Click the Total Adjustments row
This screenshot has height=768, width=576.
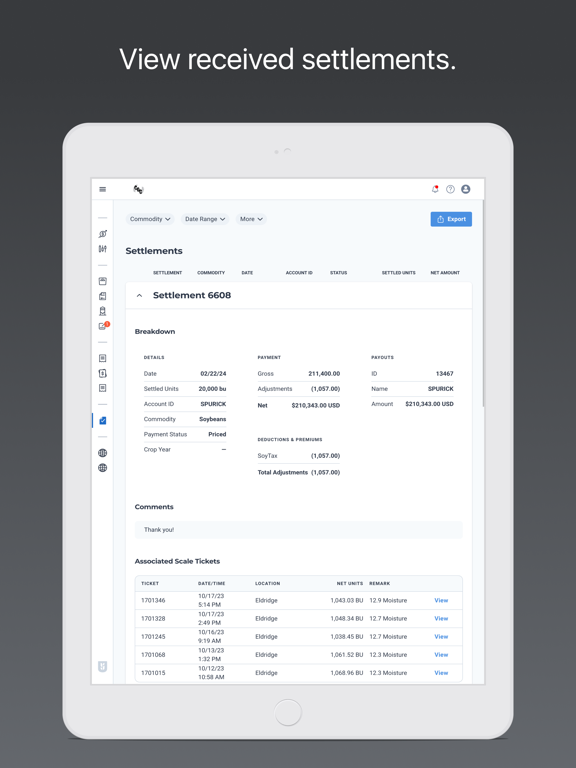point(299,473)
